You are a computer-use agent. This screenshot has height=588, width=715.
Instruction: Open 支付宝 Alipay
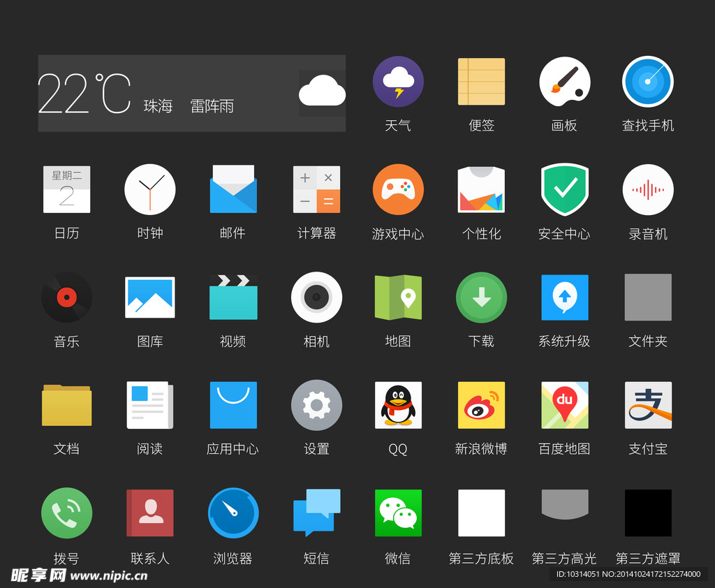[647, 405]
